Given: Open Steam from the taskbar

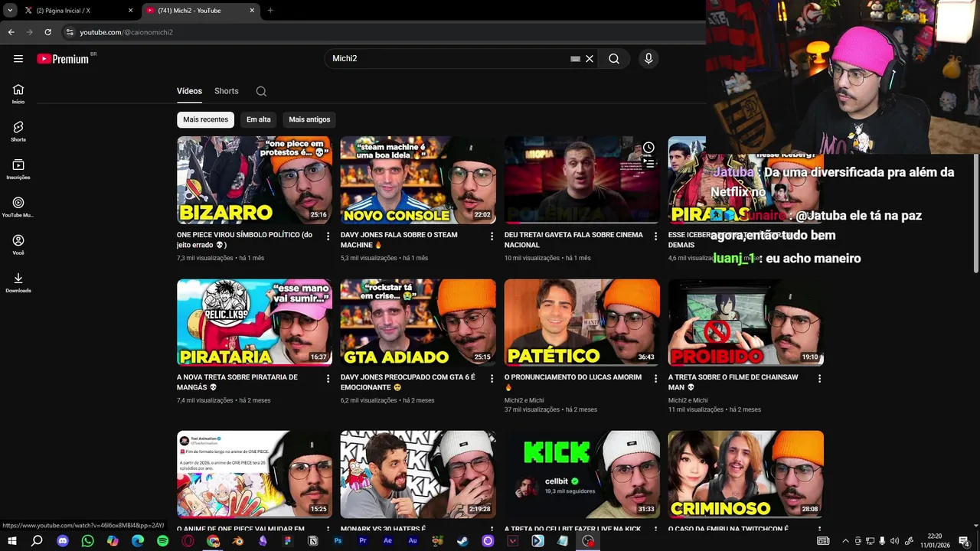Looking at the screenshot, I should click(462, 541).
